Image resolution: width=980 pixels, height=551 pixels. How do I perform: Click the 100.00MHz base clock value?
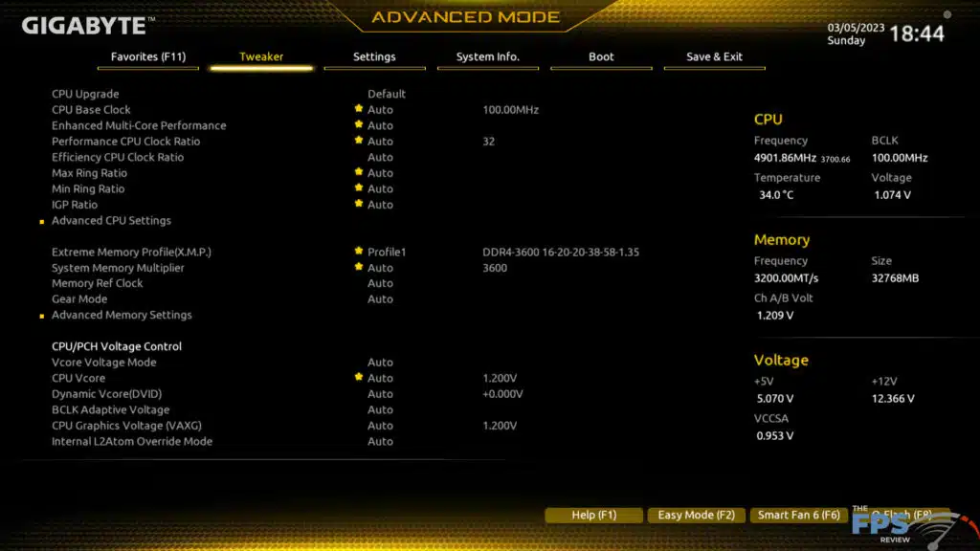point(511,109)
